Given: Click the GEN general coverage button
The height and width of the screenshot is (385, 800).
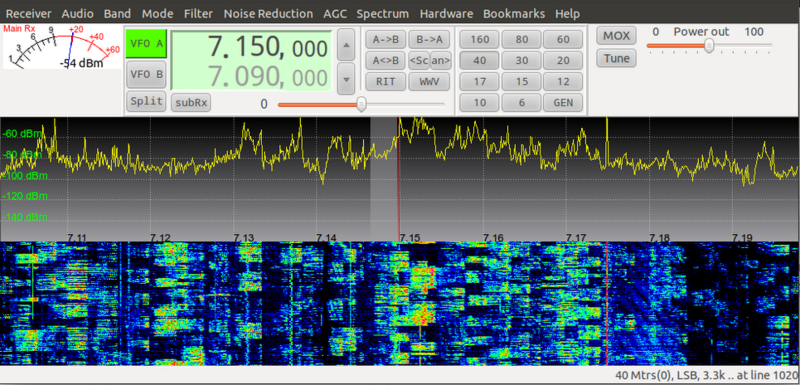Looking at the screenshot, I should [563, 102].
